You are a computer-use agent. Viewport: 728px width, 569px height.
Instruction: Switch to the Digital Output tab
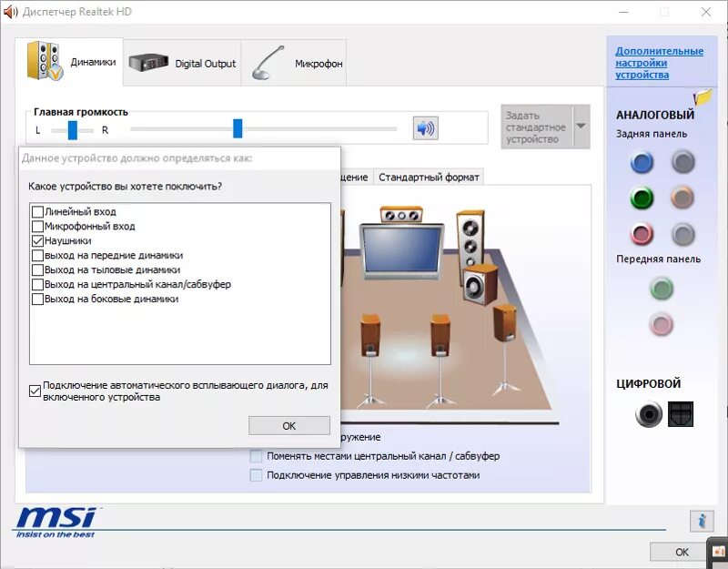[183, 63]
